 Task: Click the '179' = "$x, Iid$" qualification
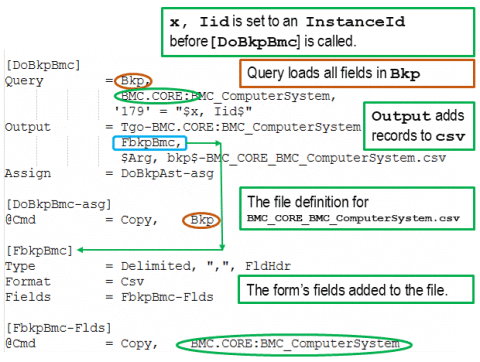[183, 111]
